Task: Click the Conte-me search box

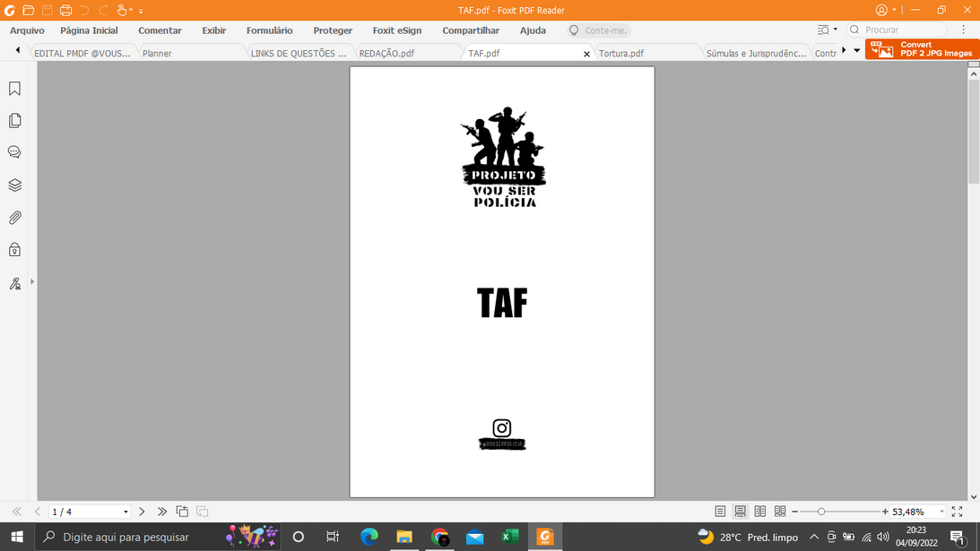Action: click(599, 30)
